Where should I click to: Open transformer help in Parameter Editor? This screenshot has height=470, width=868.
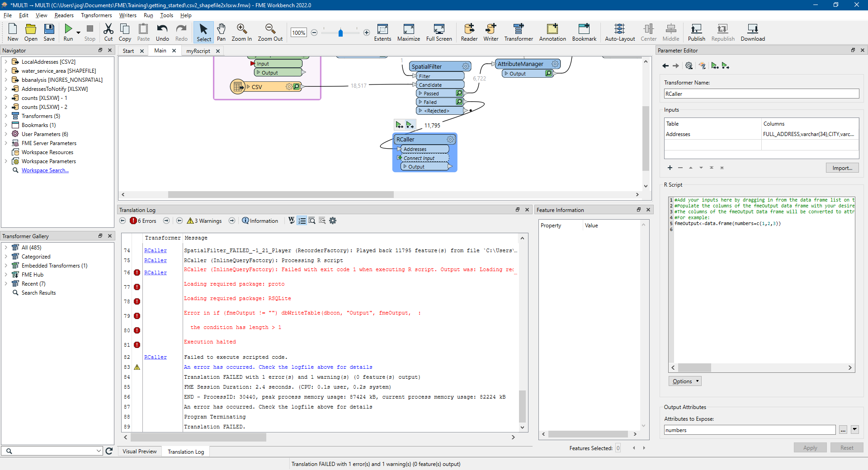tap(702, 66)
